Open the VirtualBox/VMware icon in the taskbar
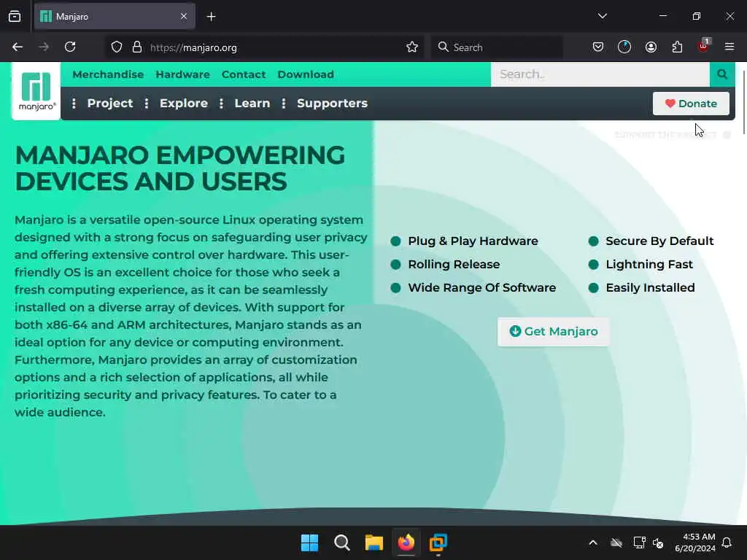The width and height of the screenshot is (747, 560). click(438, 542)
